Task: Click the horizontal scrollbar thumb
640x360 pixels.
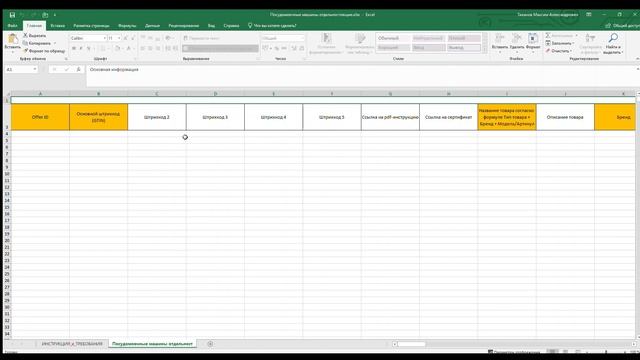Action: (411, 344)
